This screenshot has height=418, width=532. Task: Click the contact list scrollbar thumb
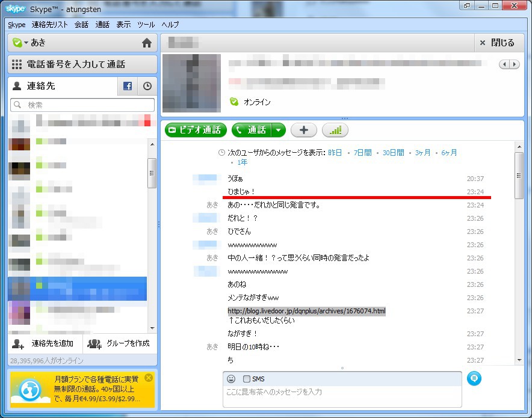[152, 173]
